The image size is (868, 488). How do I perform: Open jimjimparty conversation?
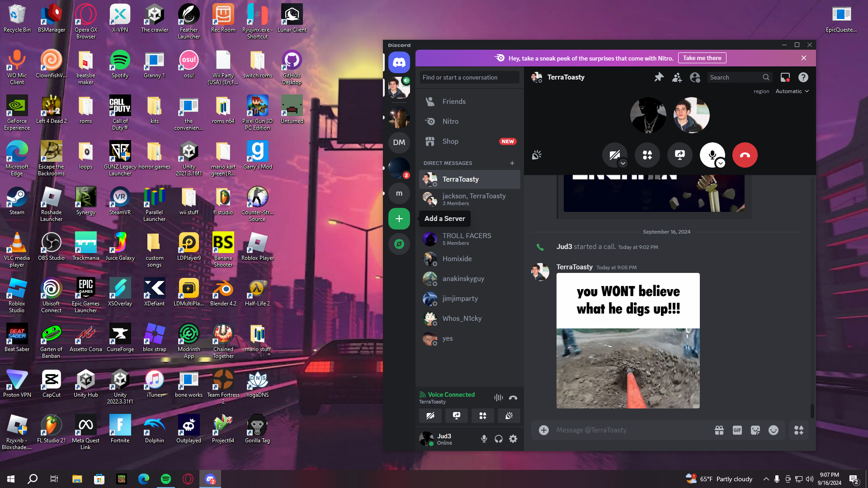pyautogui.click(x=469, y=299)
